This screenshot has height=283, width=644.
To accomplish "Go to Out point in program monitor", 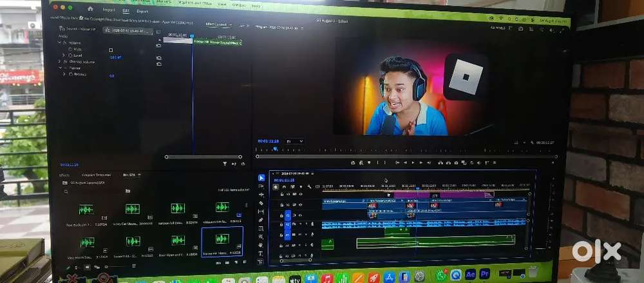I will pos(428,163).
